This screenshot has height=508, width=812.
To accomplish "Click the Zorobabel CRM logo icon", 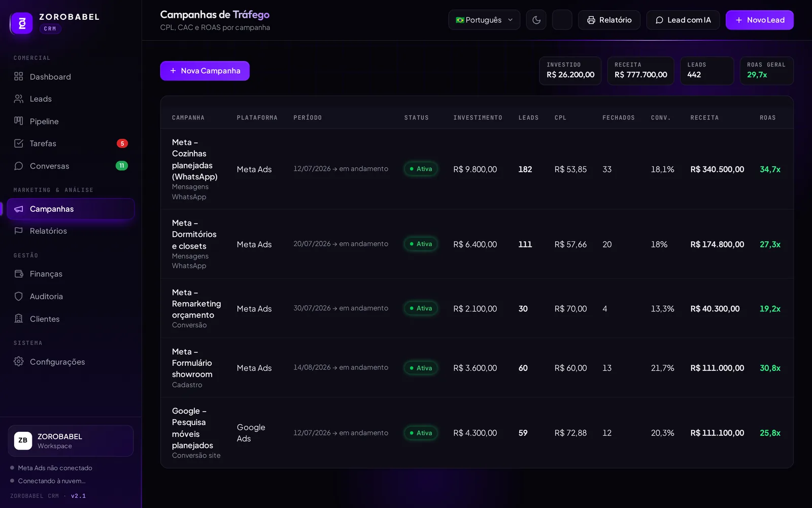I will pyautogui.click(x=22, y=23).
